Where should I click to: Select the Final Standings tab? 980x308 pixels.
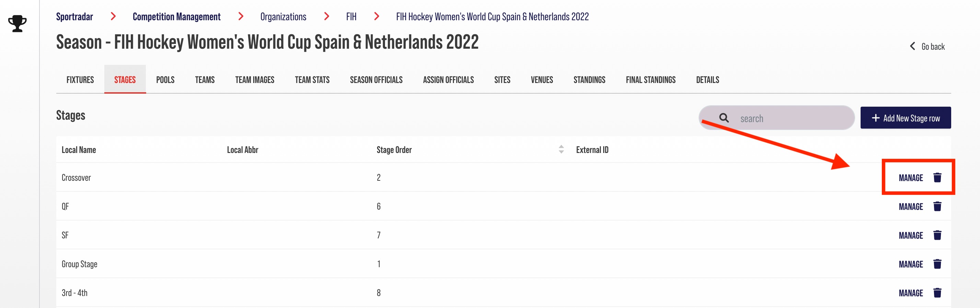point(651,80)
